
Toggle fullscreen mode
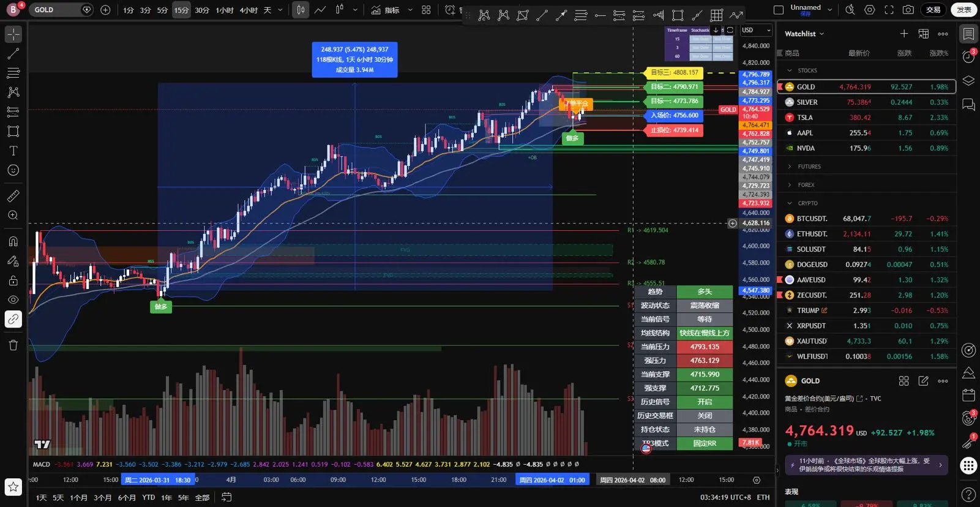pyautogui.click(x=889, y=10)
